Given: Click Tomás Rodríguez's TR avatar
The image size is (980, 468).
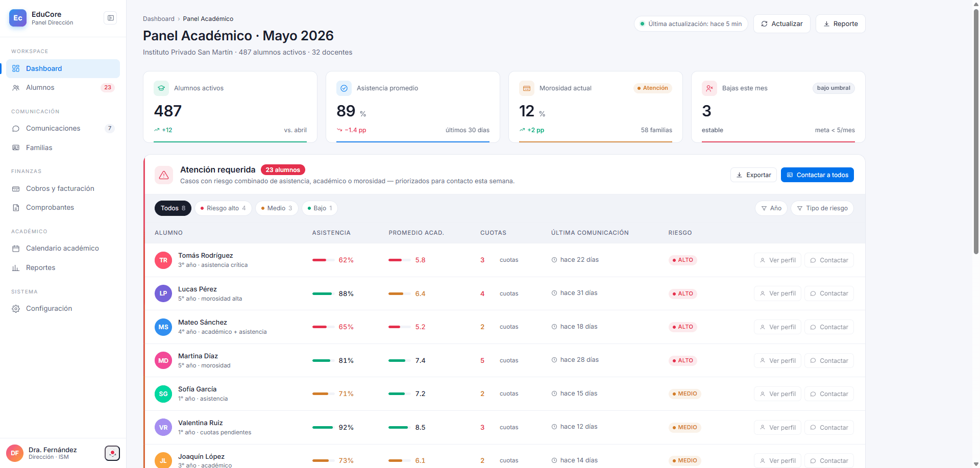Looking at the screenshot, I should 163,260.
